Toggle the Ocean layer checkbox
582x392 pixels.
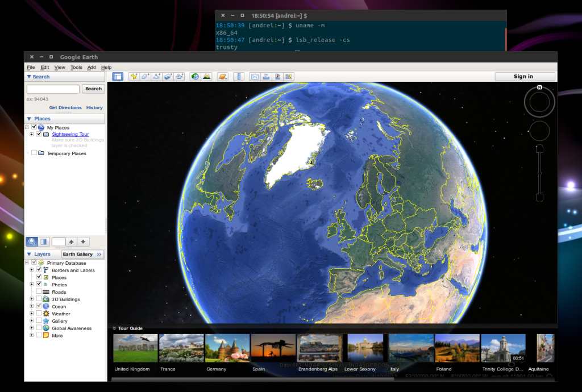tap(39, 306)
